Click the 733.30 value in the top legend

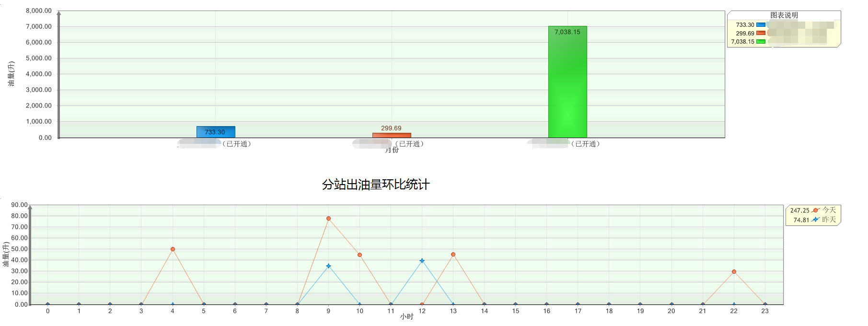(745, 25)
